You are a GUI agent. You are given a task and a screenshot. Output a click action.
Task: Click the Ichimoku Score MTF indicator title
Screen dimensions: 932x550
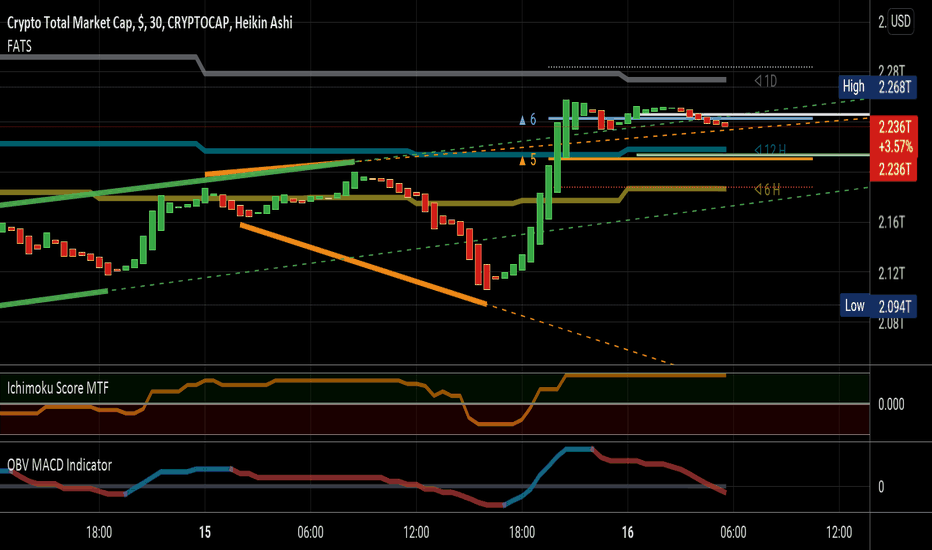point(58,388)
